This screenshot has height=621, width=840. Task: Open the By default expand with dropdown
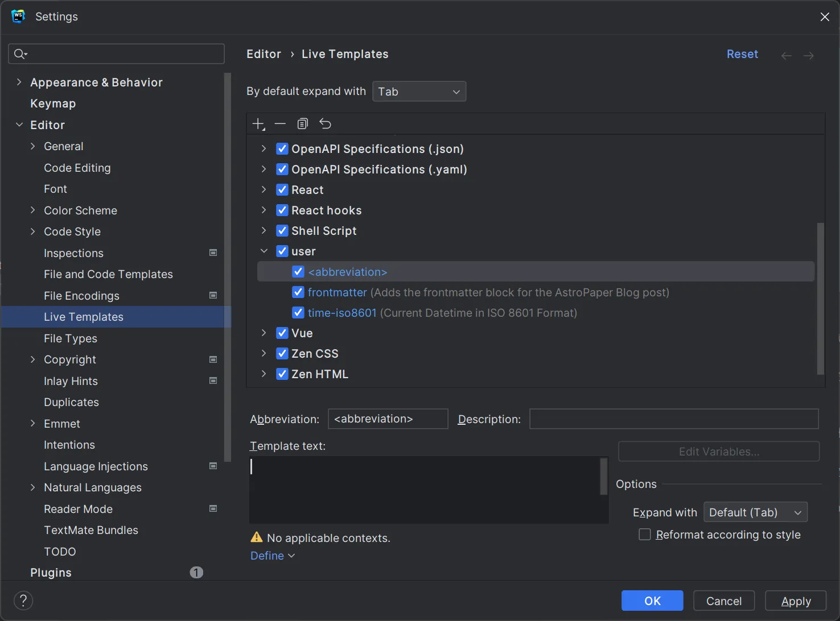tap(419, 92)
